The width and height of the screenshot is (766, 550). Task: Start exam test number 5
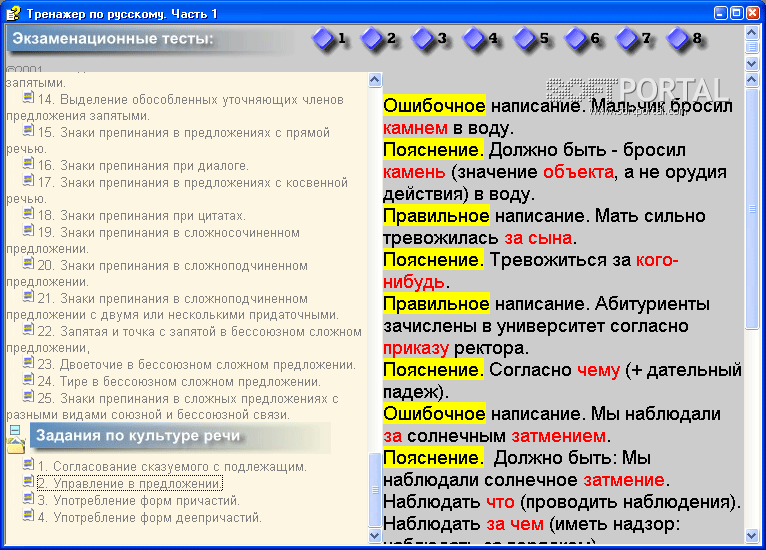coord(526,39)
